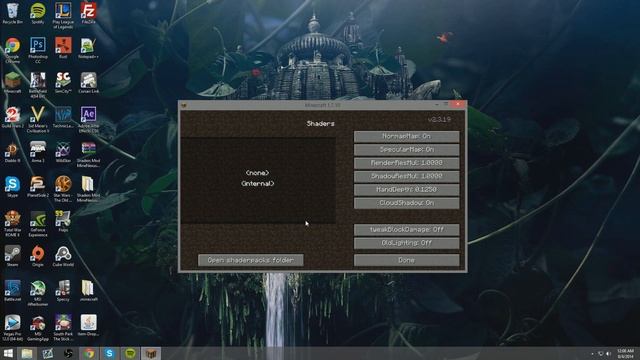
Task: Select the Vegas Pro desktop icon
Action: (12, 328)
